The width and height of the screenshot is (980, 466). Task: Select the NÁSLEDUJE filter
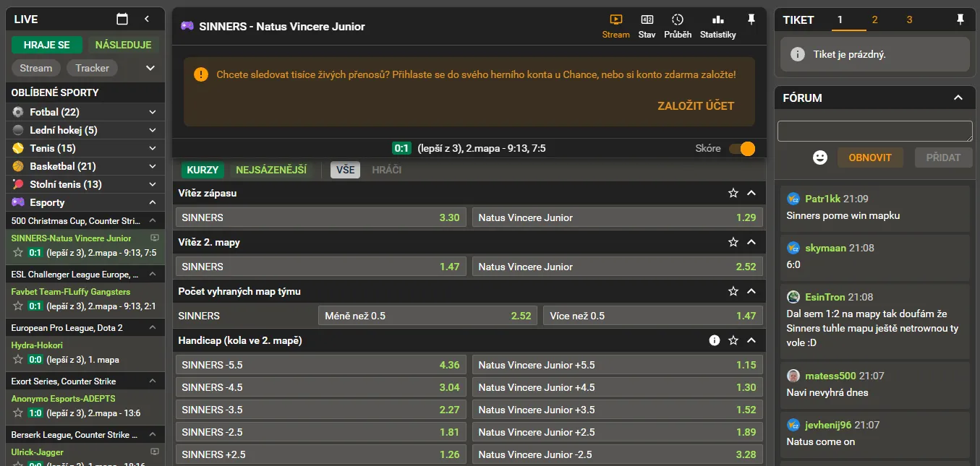pos(124,45)
